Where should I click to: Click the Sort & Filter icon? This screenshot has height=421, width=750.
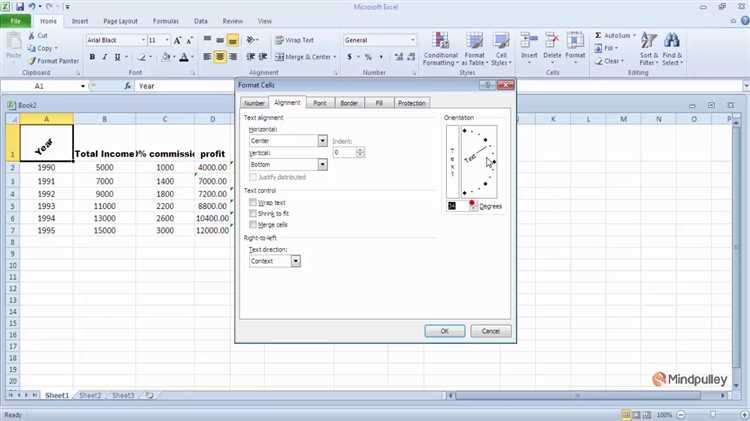[x=649, y=49]
